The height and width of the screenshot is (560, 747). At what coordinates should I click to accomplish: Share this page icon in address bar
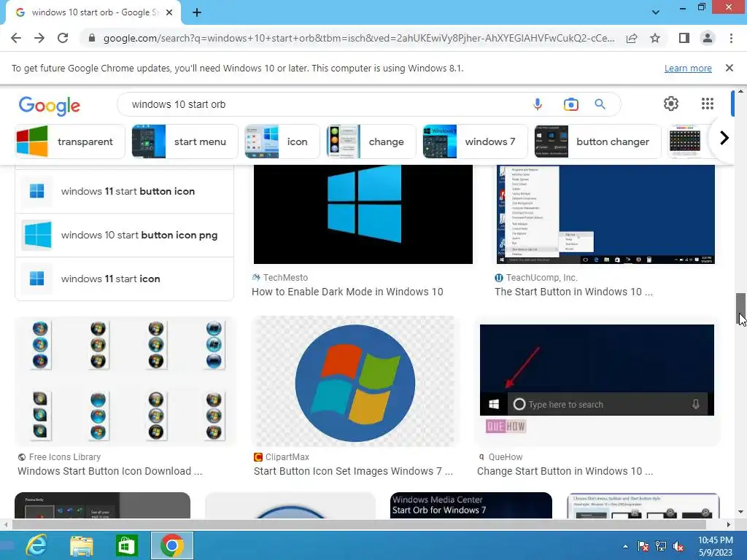(x=632, y=38)
